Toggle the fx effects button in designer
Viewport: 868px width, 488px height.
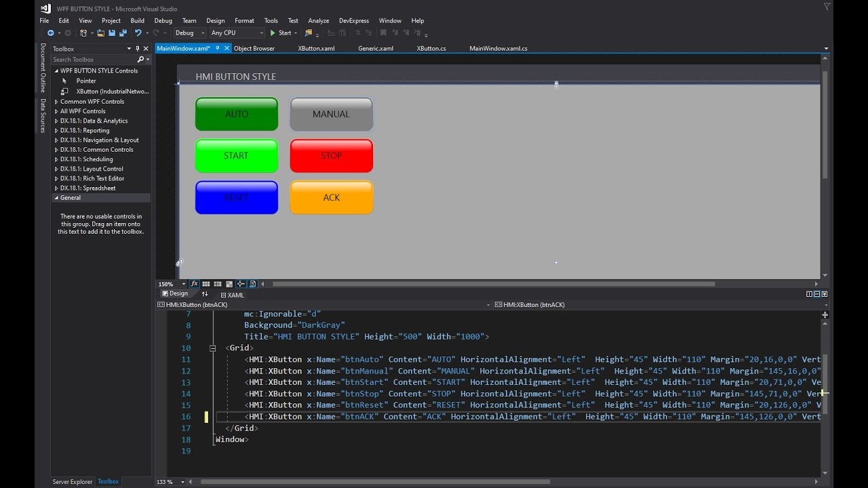click(194, 284)
